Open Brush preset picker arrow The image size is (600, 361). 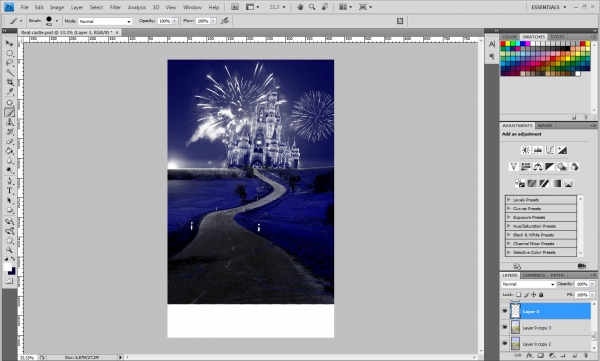coord(57,21)
